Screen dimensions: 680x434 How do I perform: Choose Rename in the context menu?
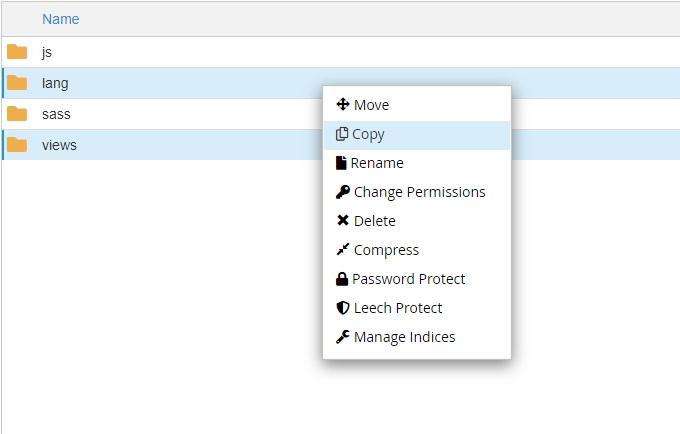tap(377, 163)
